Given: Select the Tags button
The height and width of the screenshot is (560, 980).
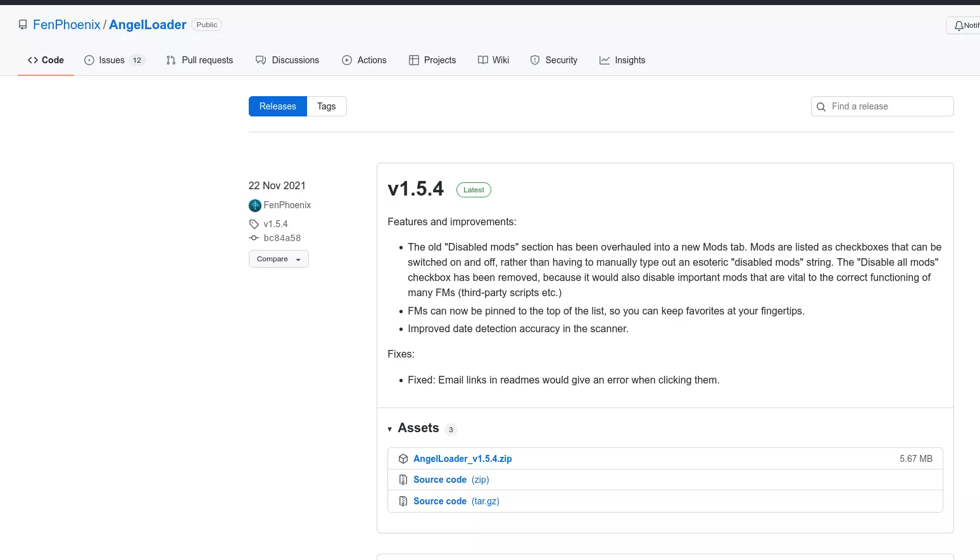Looking at the screenshot, I should click(327, 106).
